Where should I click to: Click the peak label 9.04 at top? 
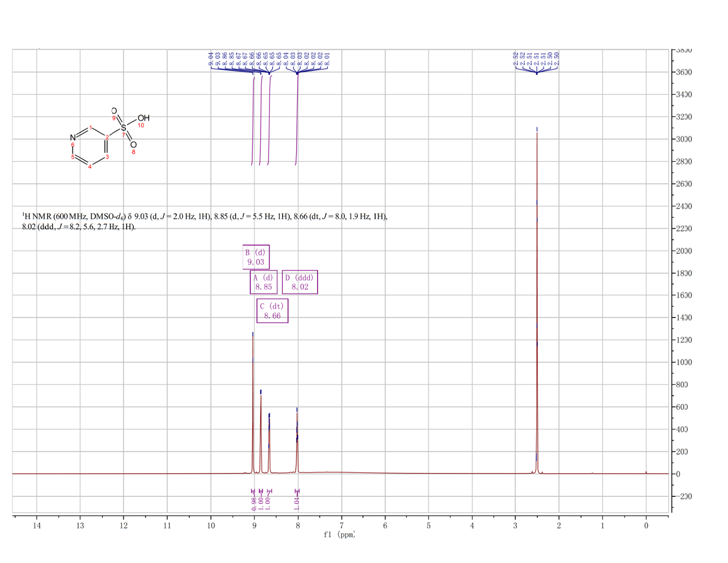coord(211,59)
